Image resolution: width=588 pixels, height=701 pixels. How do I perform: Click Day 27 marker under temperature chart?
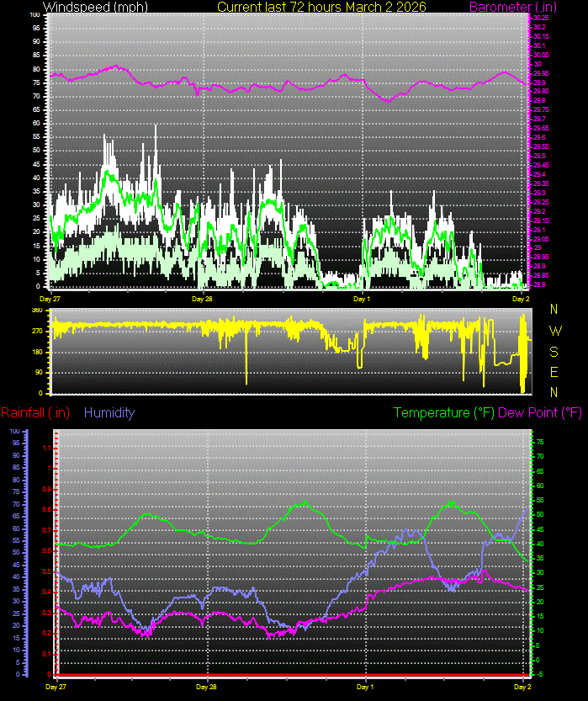56,687
